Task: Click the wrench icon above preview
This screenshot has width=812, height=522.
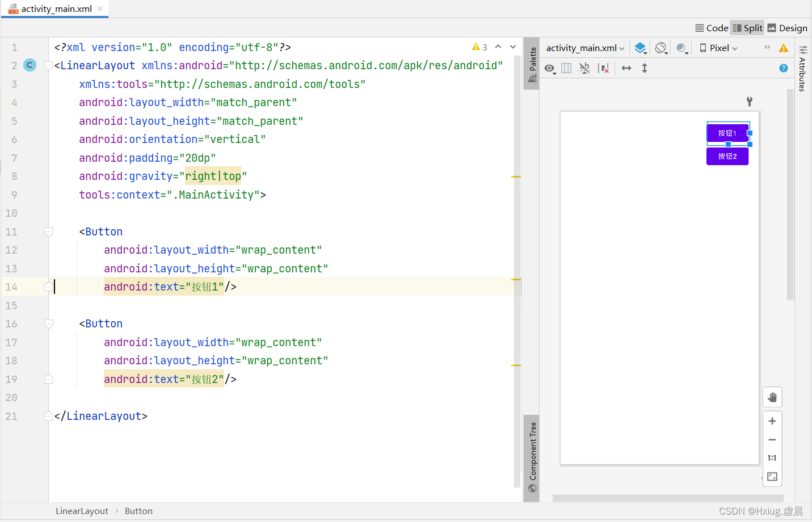Action: pos(750,101)
